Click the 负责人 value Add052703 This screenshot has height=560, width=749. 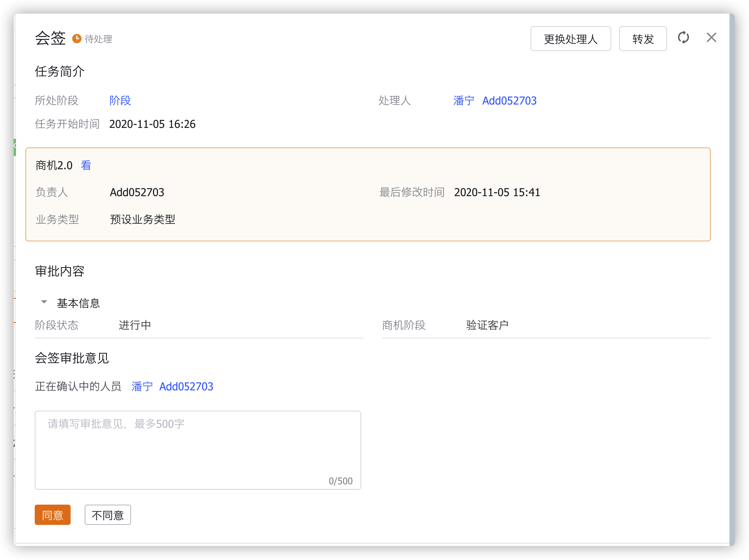click(x=137, y=192)
